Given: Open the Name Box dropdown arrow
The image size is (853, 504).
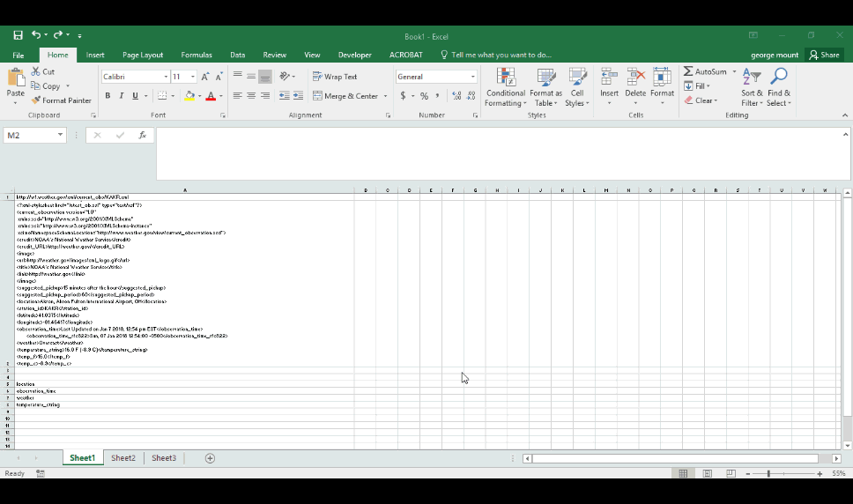Looking at the screenshot, I should click(60, 136).
